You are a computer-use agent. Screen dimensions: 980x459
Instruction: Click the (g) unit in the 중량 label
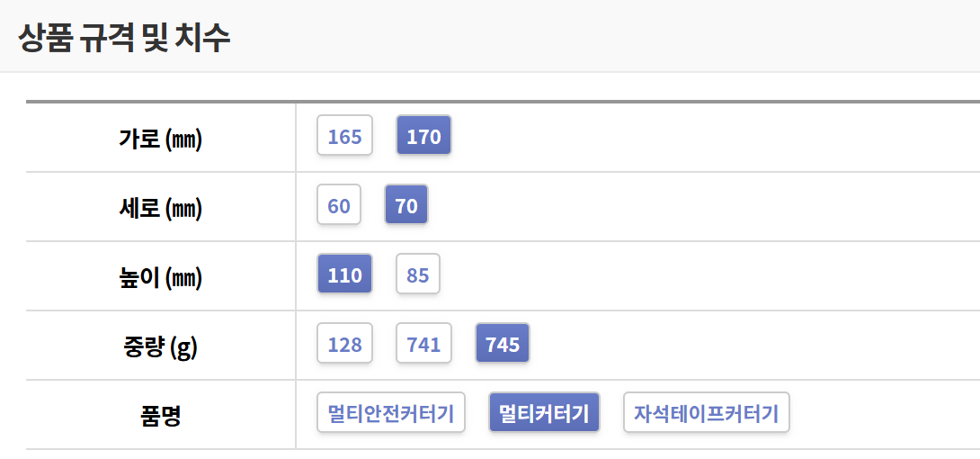(183, 347)
